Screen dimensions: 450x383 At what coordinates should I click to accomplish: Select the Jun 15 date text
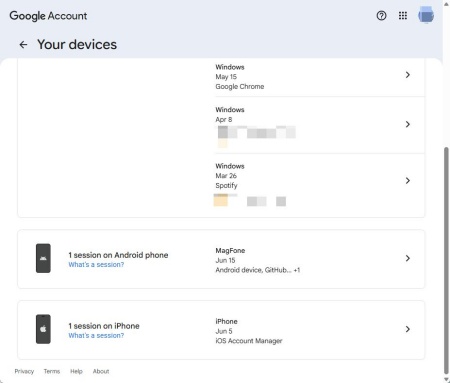tap(225, 260)
